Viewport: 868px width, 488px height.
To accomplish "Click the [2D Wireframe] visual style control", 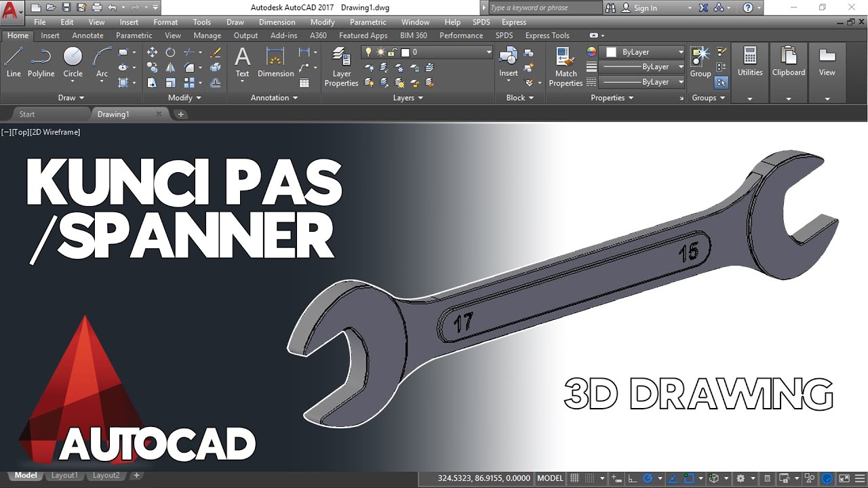I will point(55,132).
